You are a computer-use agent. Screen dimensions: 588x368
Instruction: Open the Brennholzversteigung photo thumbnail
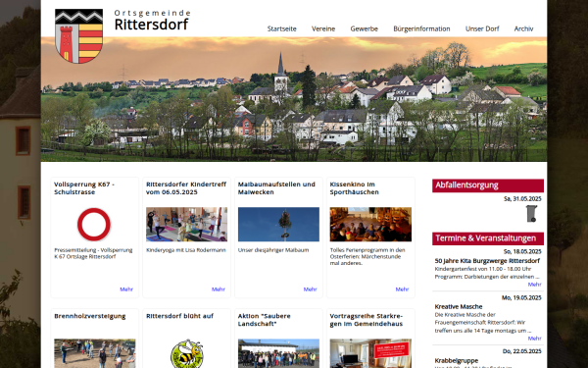(x=95, y=353)
